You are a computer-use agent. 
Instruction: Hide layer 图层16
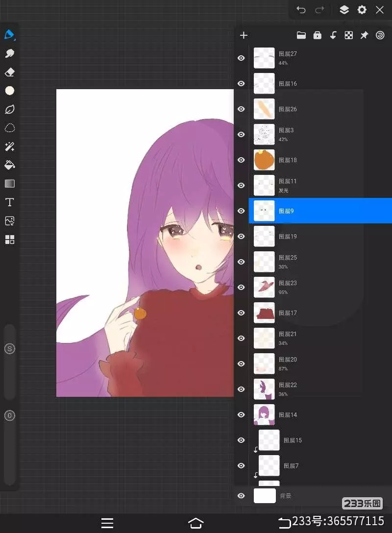point(241,84)
